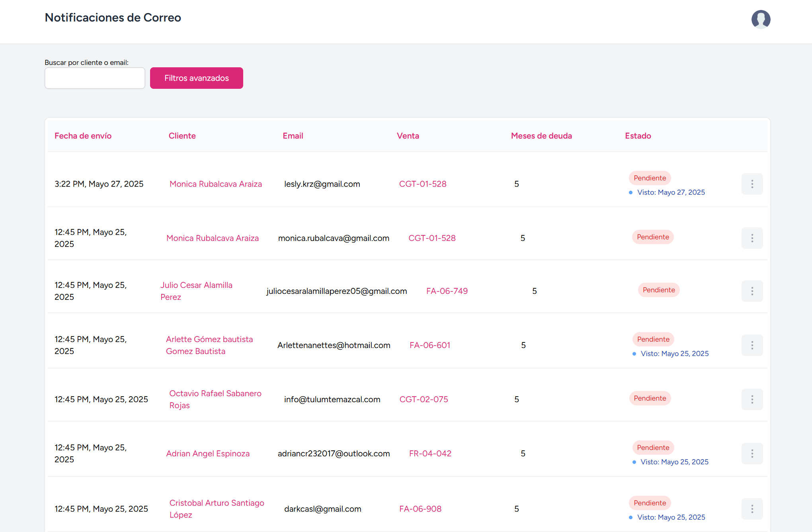Screen dimensions: 812x532
Task: Click the Estado column header
Action: (x=638, y=136)
